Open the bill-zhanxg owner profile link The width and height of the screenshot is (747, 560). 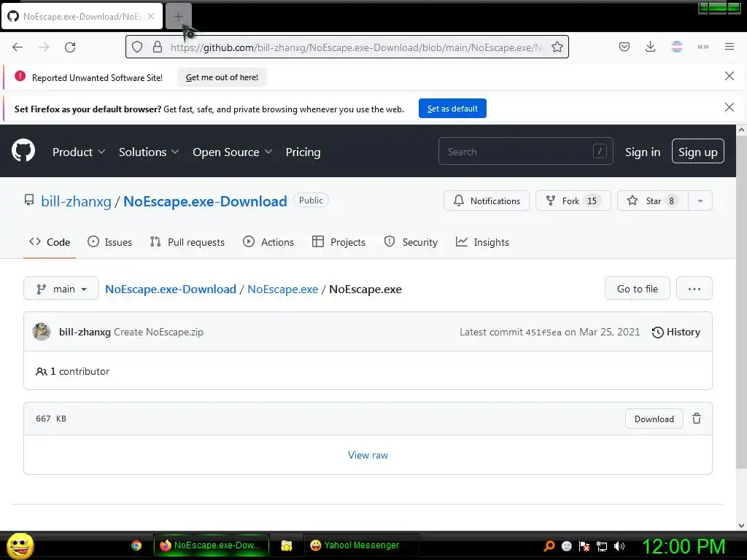(x=76, y=201)
